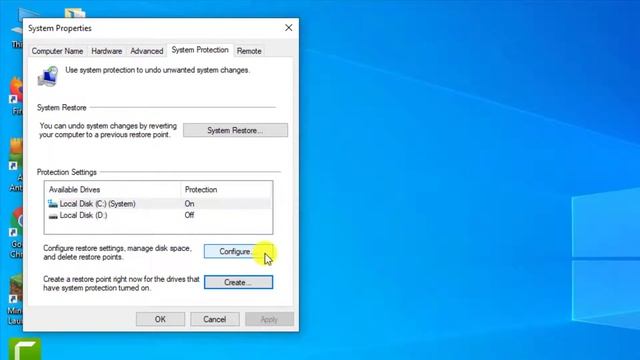Click the Off protection status for D:
The height and width of the screenshot is (360, 640).
189,215
